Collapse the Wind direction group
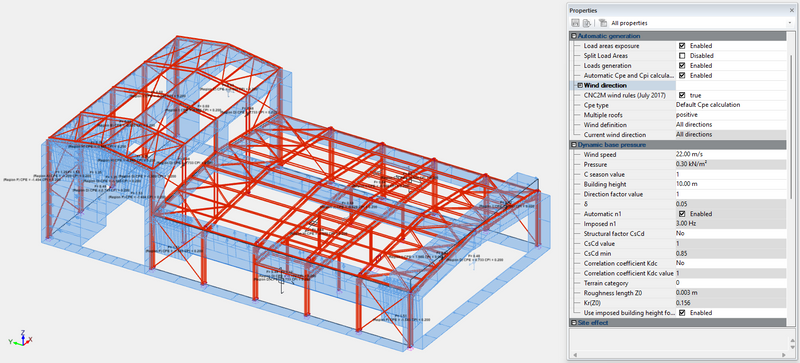Image resolution: width=800 pixels, height=363 pixels. pos(580,86)
